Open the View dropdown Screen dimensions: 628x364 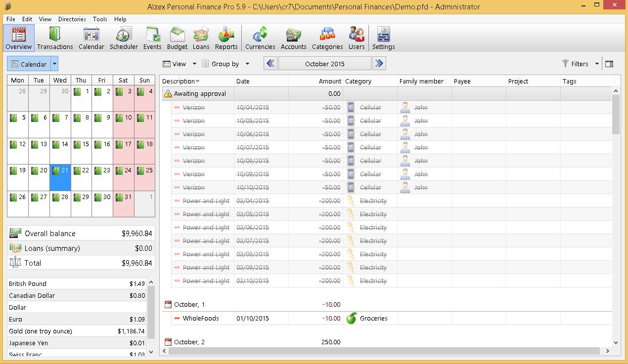(193, 64)
